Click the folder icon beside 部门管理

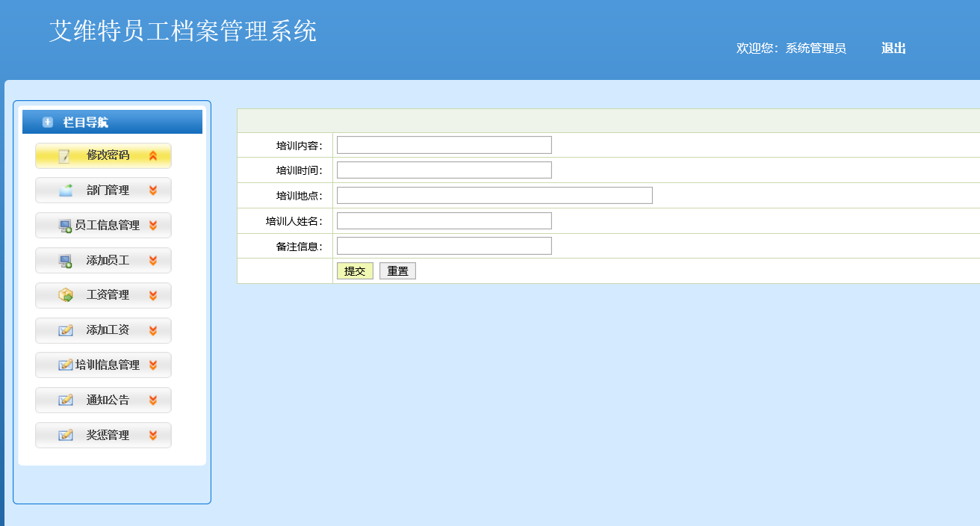coord(66,191)
